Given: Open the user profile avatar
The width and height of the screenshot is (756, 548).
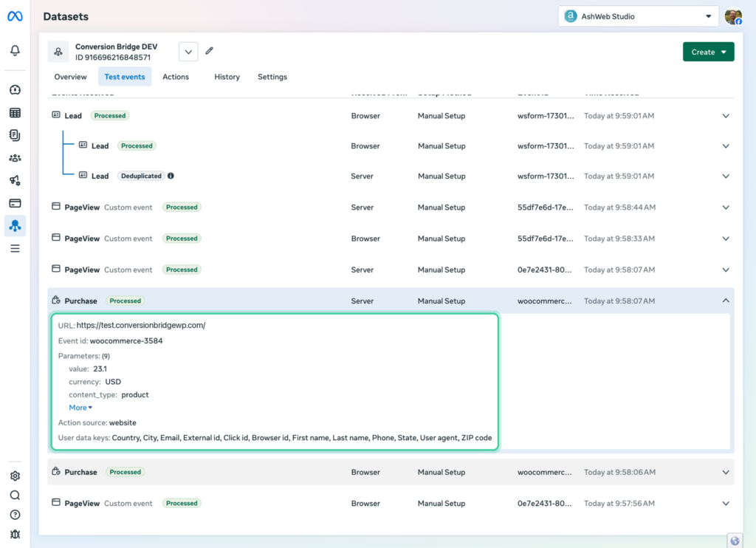Looking at the screenshot, I should pyautogui.click(x=733, y=16).
